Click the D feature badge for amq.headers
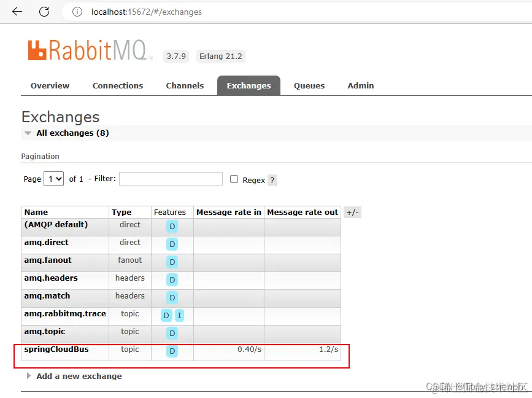The width and height of the screenshot is (532, 398). coord(172,280)
